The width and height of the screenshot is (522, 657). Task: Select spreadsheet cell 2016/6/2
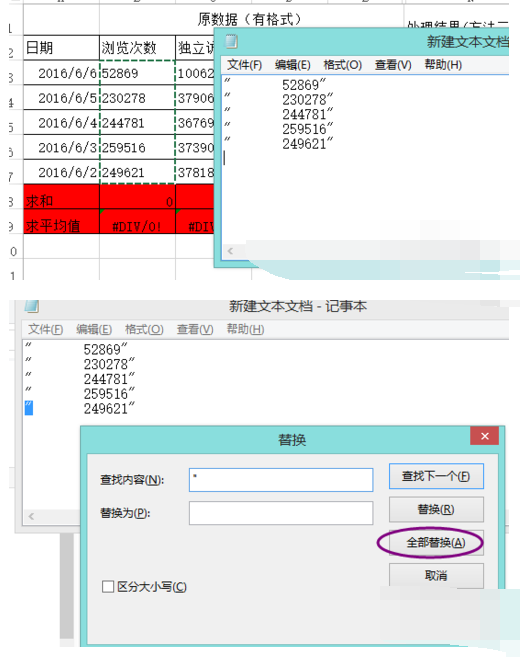coord(62,172)
